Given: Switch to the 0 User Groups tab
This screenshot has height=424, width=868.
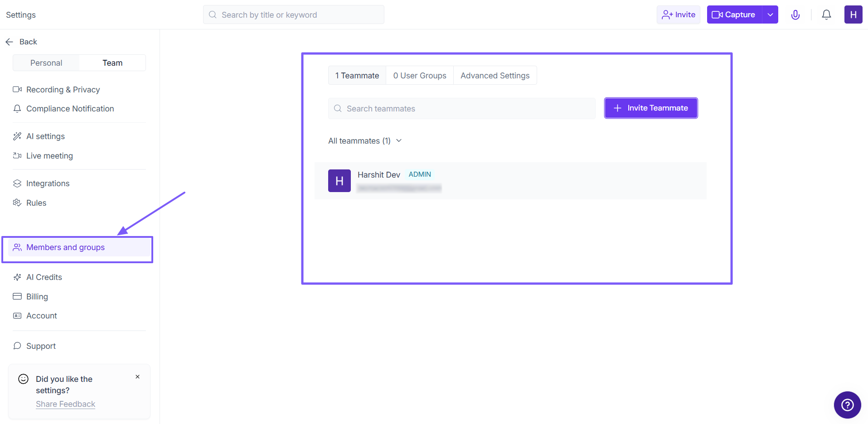Looking at the screenshot, I should click(420, 76).
